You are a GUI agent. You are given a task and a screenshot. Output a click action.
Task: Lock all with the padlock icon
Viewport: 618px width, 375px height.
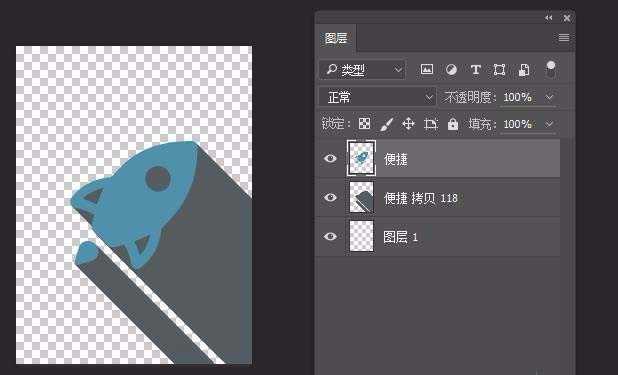[x=453, y=124]
